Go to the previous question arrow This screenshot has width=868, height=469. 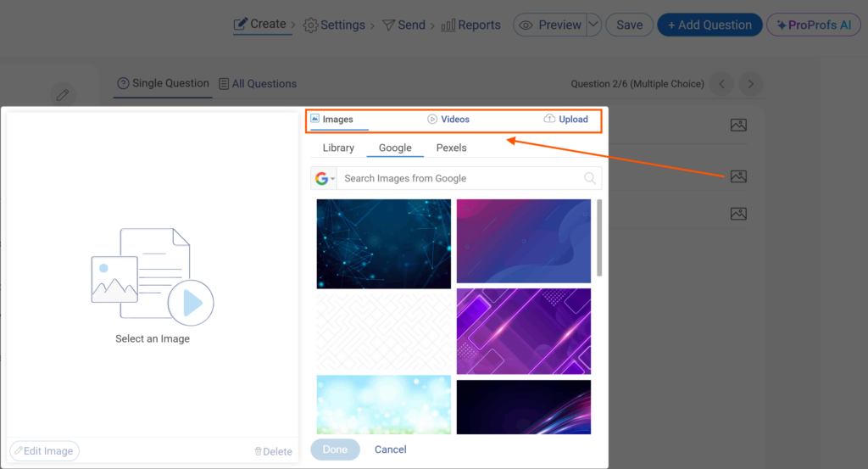tap(722, 84)
